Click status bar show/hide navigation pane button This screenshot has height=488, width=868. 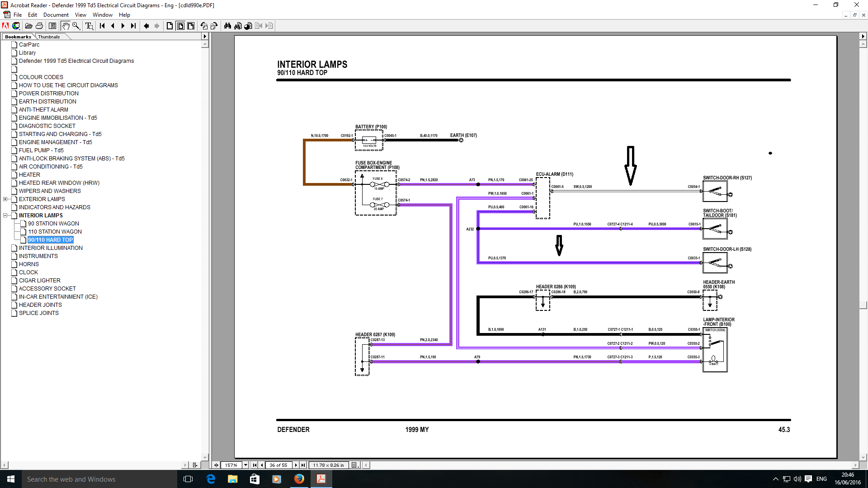[x=216, y=465]
